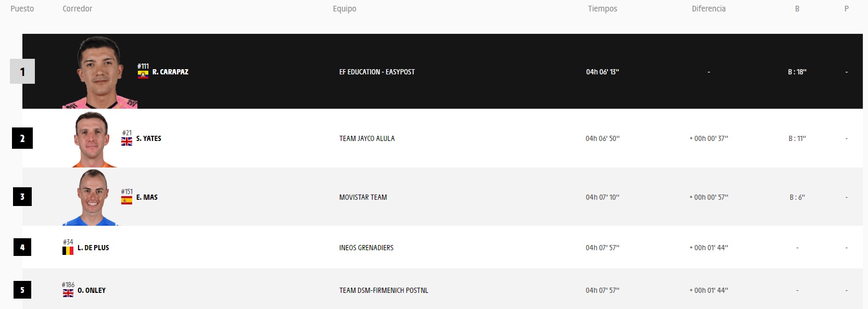Open L. De Plus rider name link
Image resolution: width=868 pixels, height=309 pixels.
[93, 248]
